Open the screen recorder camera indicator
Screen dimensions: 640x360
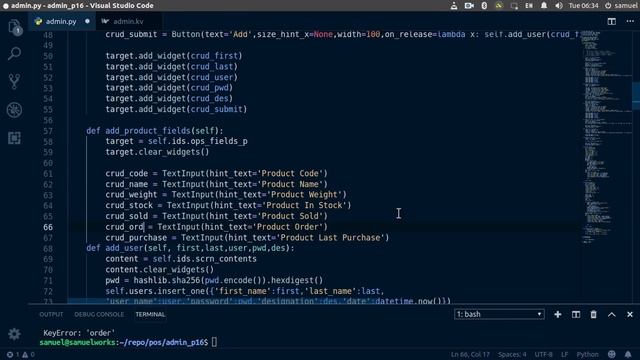tap(469, 6)
